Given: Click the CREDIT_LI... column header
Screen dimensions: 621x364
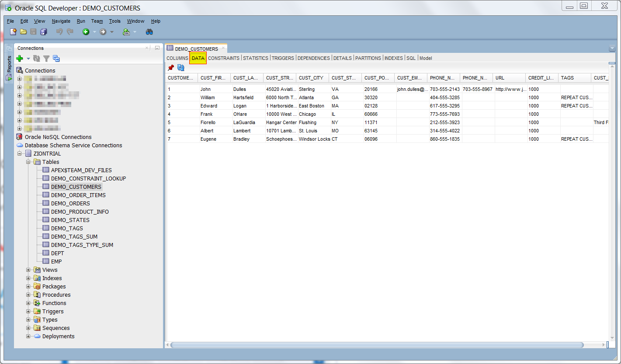Looking at the screenshot, I should 542,78.
